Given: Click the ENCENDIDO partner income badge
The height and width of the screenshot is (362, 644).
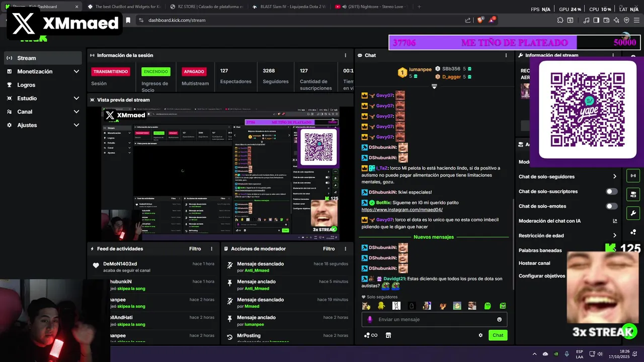Looking at the screenshot, I should (156, 71).
